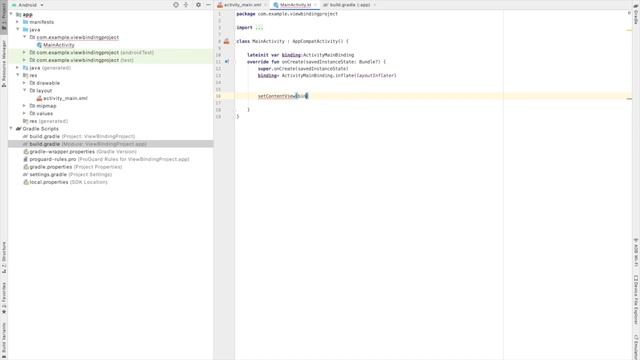
Task: Close the build.gradle (:app) editor tab
Action: pos(375,5)
